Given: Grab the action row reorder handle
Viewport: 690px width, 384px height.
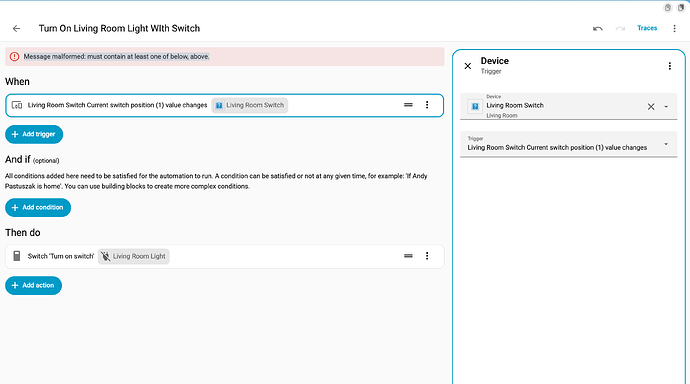Looking at the screenshot, I should pos(408,256).
